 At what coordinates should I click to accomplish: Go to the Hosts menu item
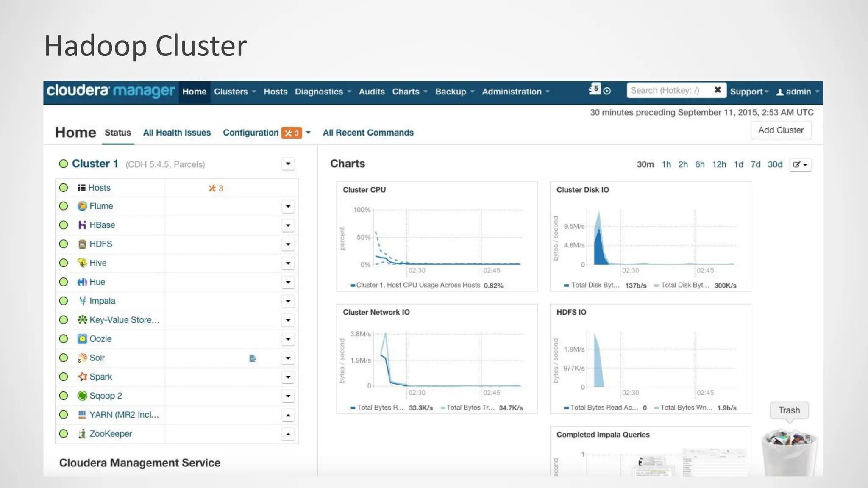tap(275, 92)
